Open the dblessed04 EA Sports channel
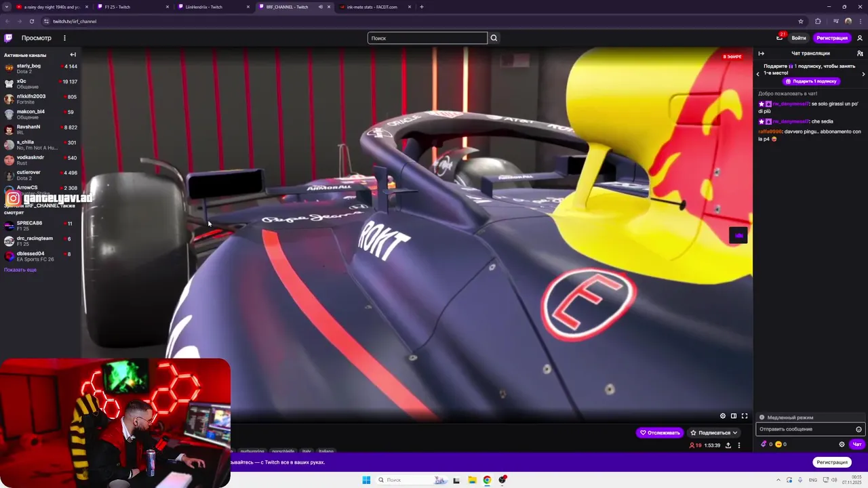Viewport: 868px width, 488px height. tap(40, 256)
